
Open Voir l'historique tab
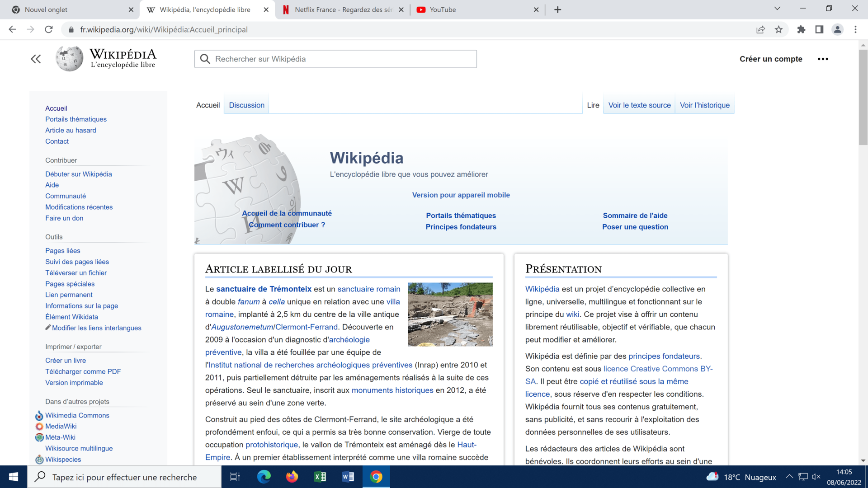[704, 105]
